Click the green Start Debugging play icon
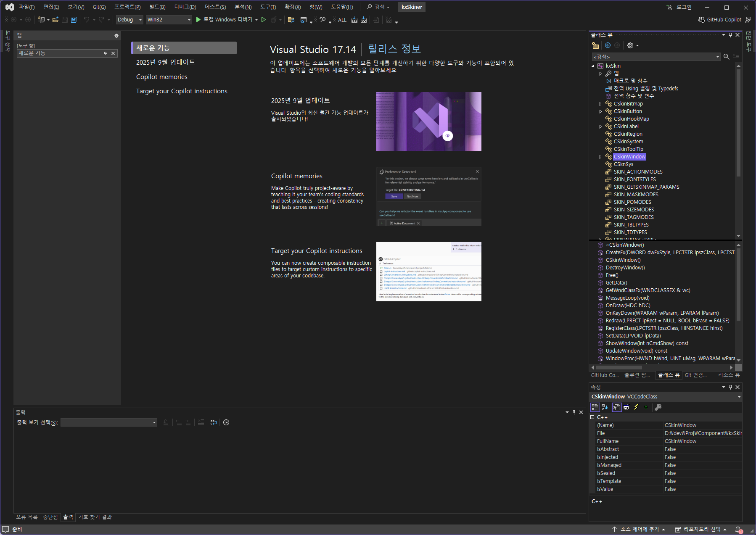 (x=198, y=20)
